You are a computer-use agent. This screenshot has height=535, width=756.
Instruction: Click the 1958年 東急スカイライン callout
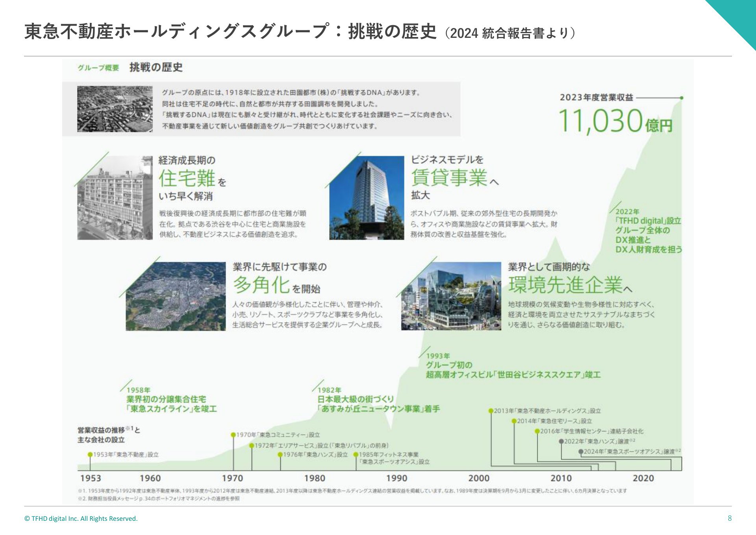tap(171, 399)
